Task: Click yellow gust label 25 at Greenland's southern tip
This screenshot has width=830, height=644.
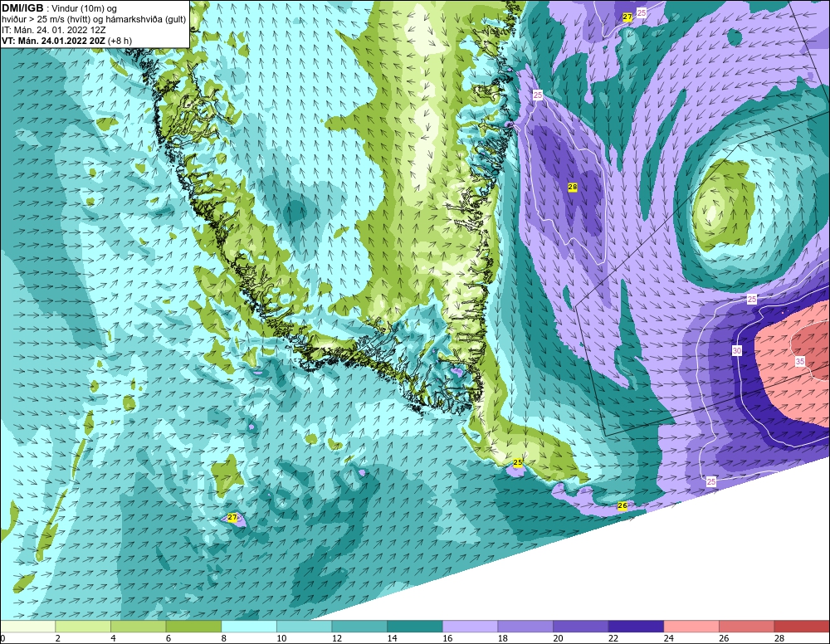Action: click(518, 462)
